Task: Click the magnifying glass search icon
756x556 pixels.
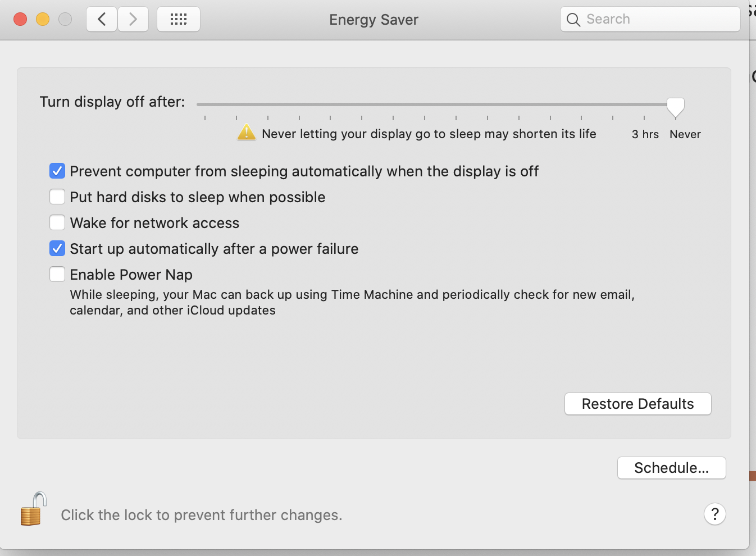Action: click(x=573, y=20)
